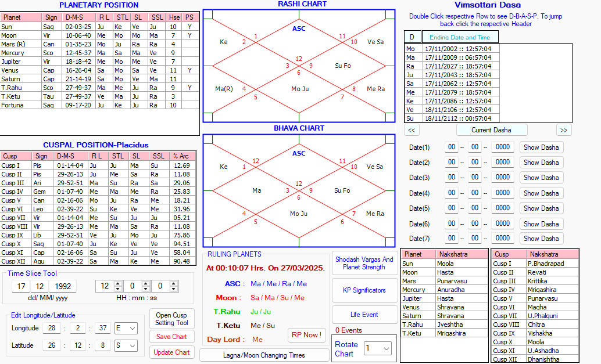Increase the hour value in Time Slice Tool
This screenshot has height=364, width=601.
118,283
